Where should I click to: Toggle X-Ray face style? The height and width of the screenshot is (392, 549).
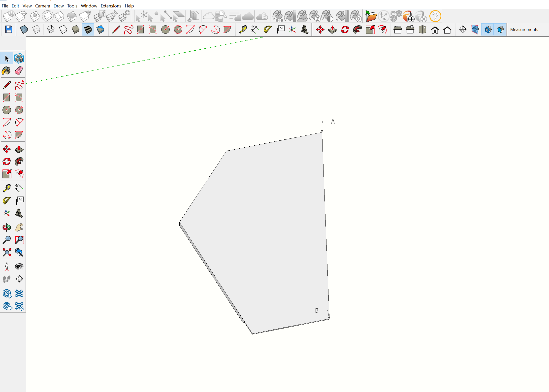point(24,30)
